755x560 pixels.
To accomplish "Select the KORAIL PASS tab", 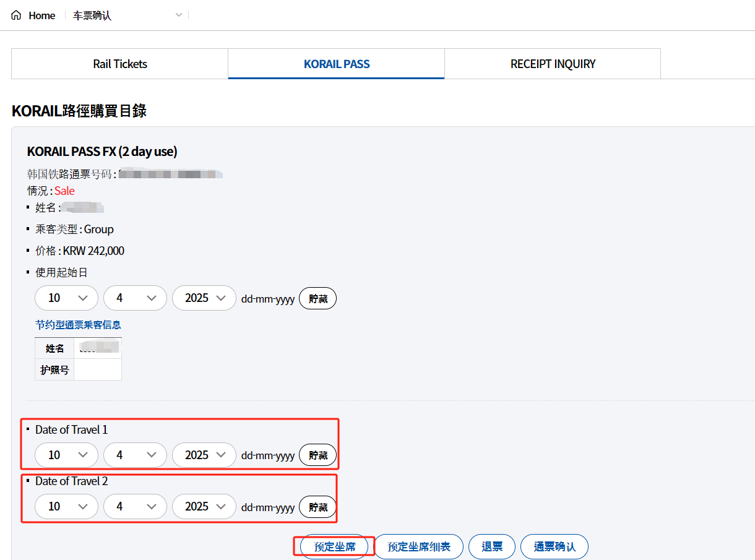I will coord(337,64).
